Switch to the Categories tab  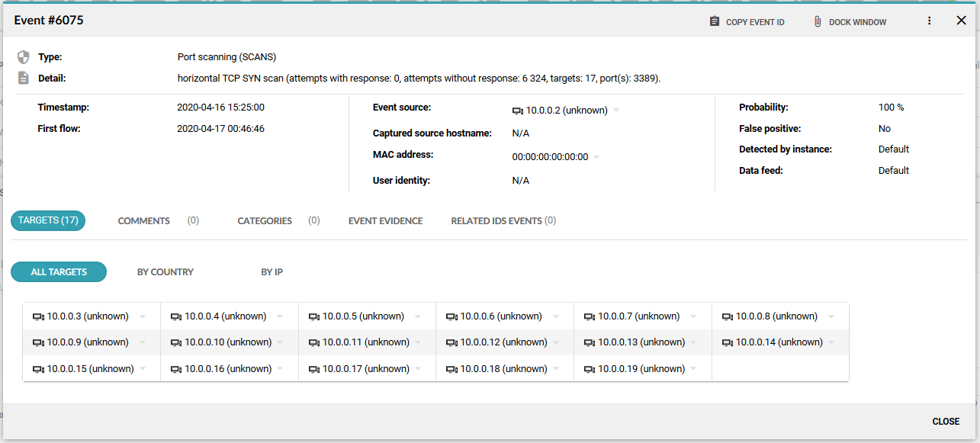point(265,220)
